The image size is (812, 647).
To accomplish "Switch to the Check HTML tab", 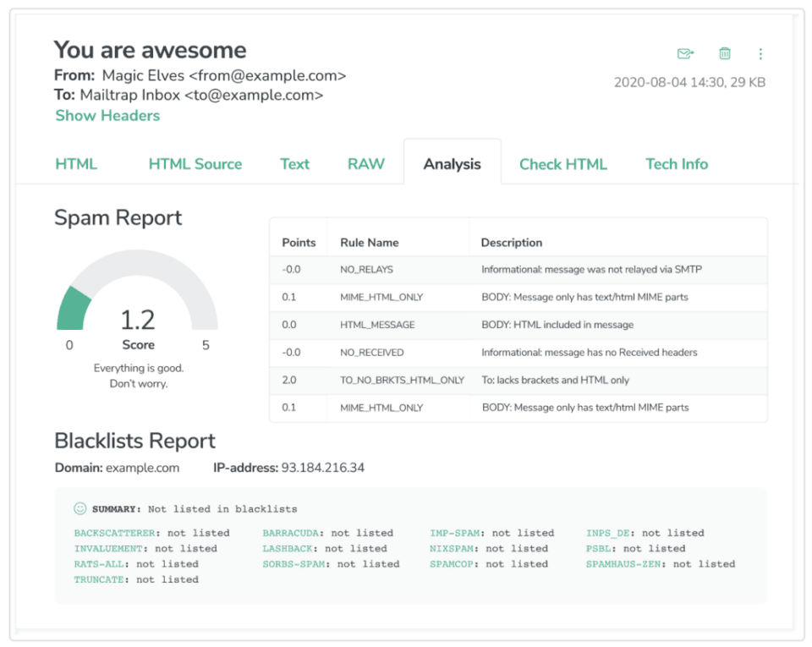I will coord(563,164).
